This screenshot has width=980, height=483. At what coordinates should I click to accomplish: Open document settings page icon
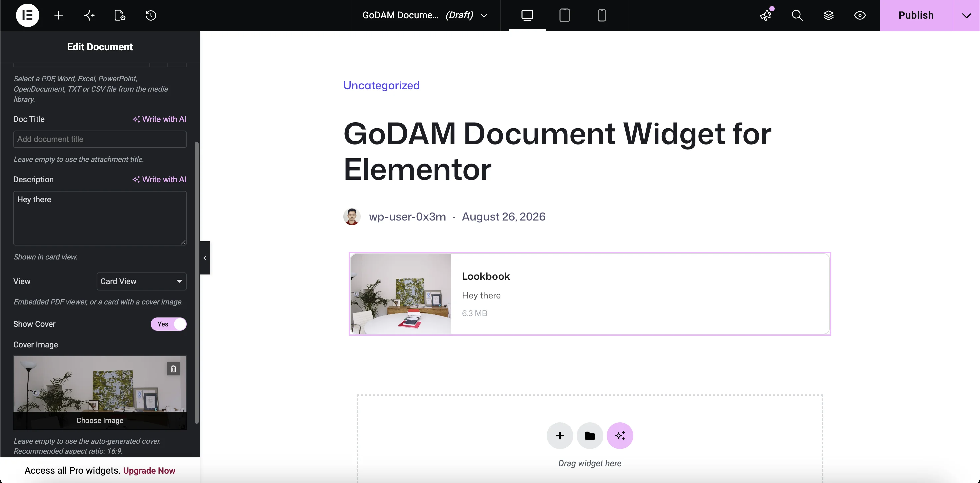click(x=120, y=15)
